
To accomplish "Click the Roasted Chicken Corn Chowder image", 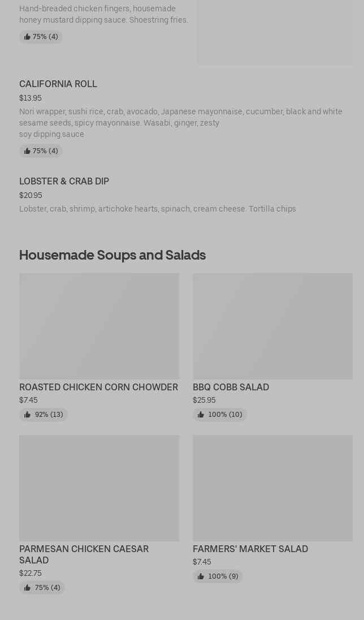I will click(99, 326).
